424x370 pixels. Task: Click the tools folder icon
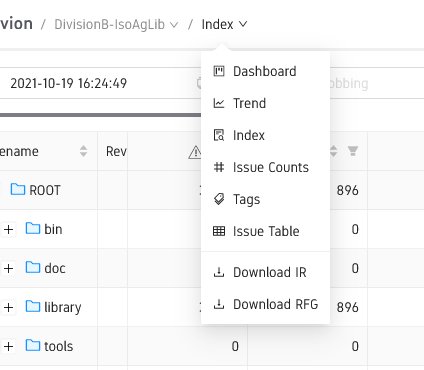tap(33, 345)
